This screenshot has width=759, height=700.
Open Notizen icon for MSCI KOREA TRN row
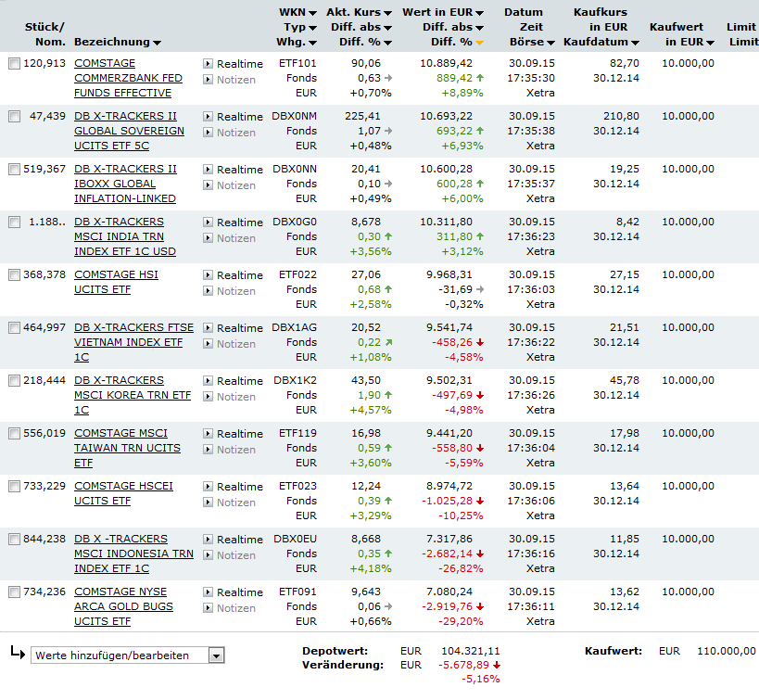coord(208,396)
